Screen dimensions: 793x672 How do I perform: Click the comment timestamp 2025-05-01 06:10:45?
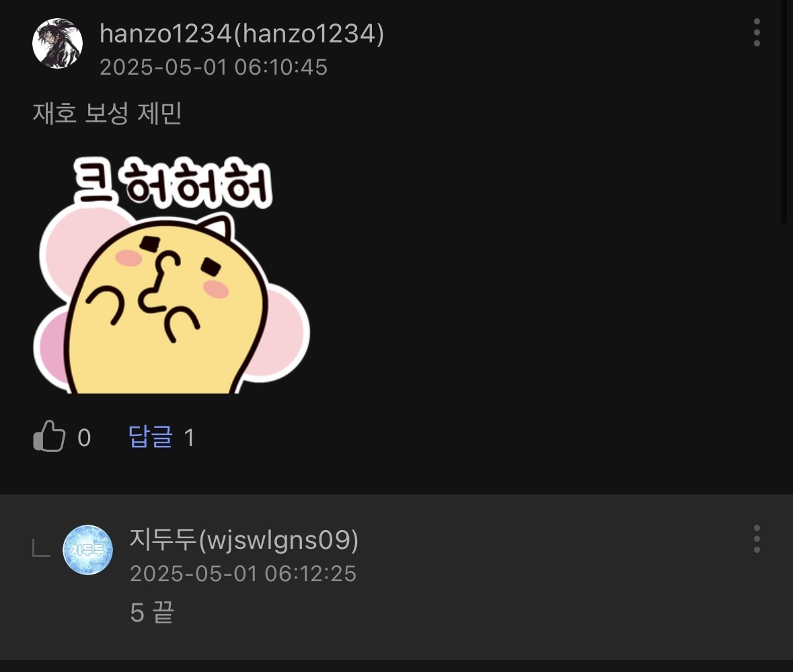click(213, 67)
